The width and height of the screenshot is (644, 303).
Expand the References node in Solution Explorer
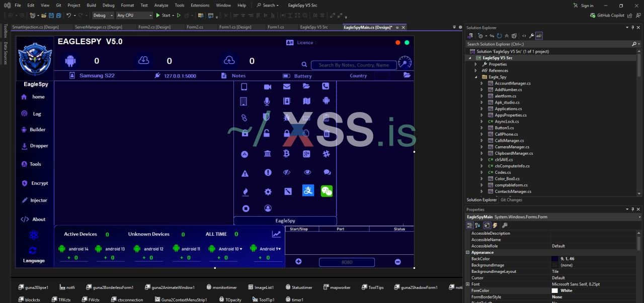(476, 70)
